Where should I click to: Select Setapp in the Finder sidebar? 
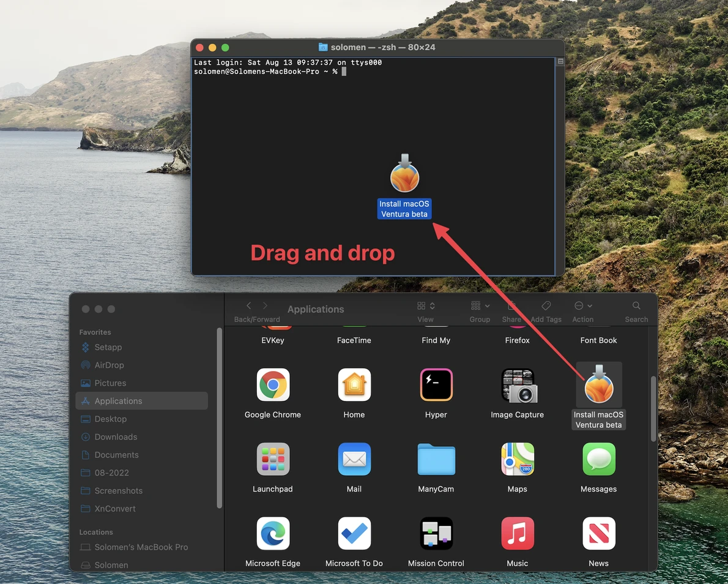coord(141,347)
